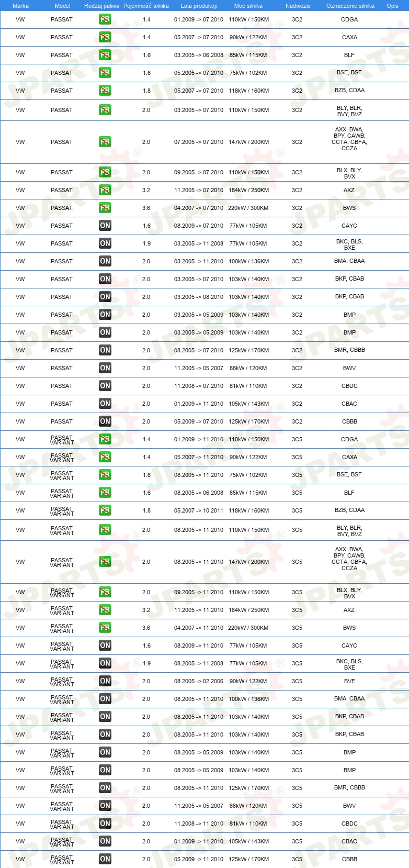Screen dimensions: 409x868
Task: Click the Moc silnika column header
Action: pyautogui.click(x=248, y=6)
